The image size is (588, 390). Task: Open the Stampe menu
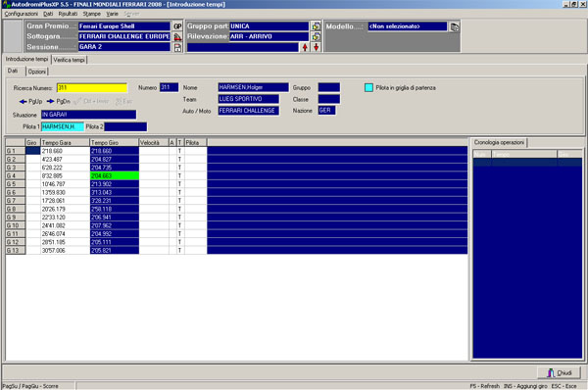point(92,14)
